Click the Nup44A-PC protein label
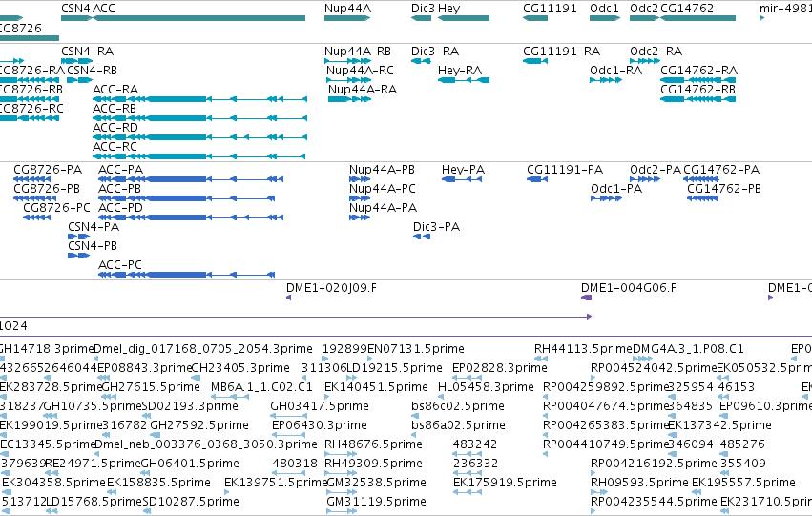 tap(383, 189)
